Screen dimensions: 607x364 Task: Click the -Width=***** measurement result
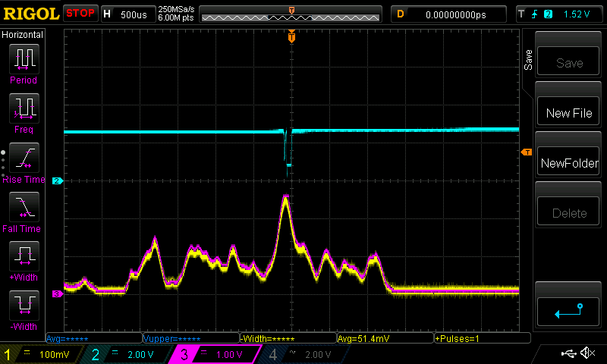(x=288, y=338)
